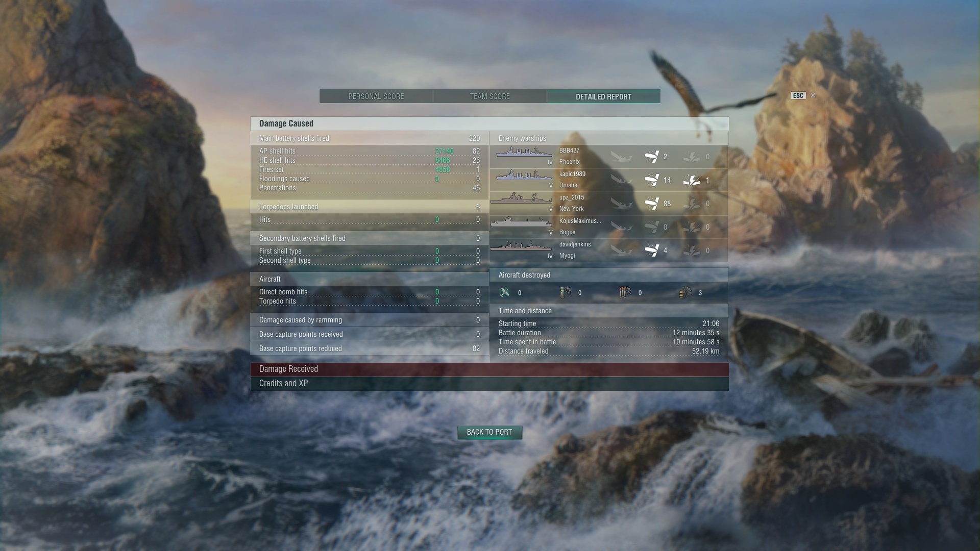The height and width of the screenshot is (551, 980).
Task: Click the Base capture points reduced row
Action: point(370,348)
